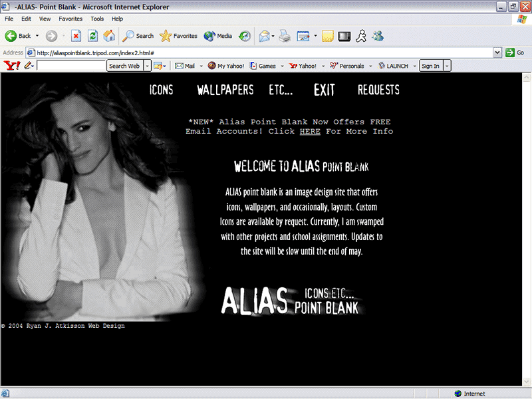Expand the Search Web dropdown arrow
The image size is (532, 399).
pyautogui.click(x=147, y=66)
